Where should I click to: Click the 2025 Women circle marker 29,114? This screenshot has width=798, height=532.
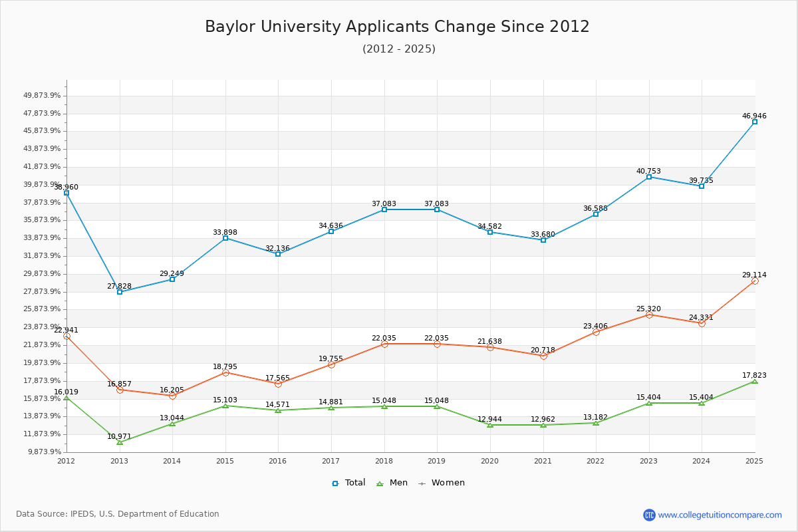(754, 281)
